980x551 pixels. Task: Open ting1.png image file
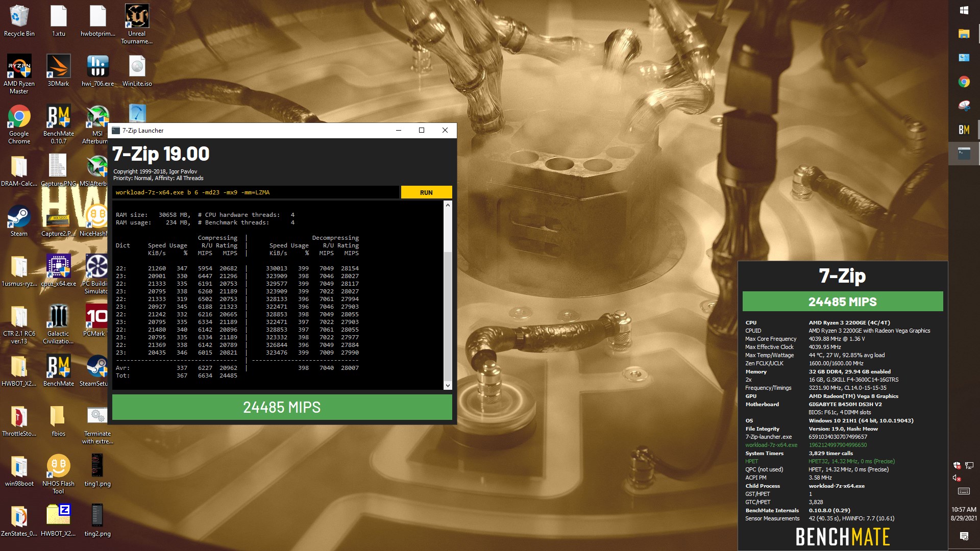pyautogui.click(x=97, y=471)
